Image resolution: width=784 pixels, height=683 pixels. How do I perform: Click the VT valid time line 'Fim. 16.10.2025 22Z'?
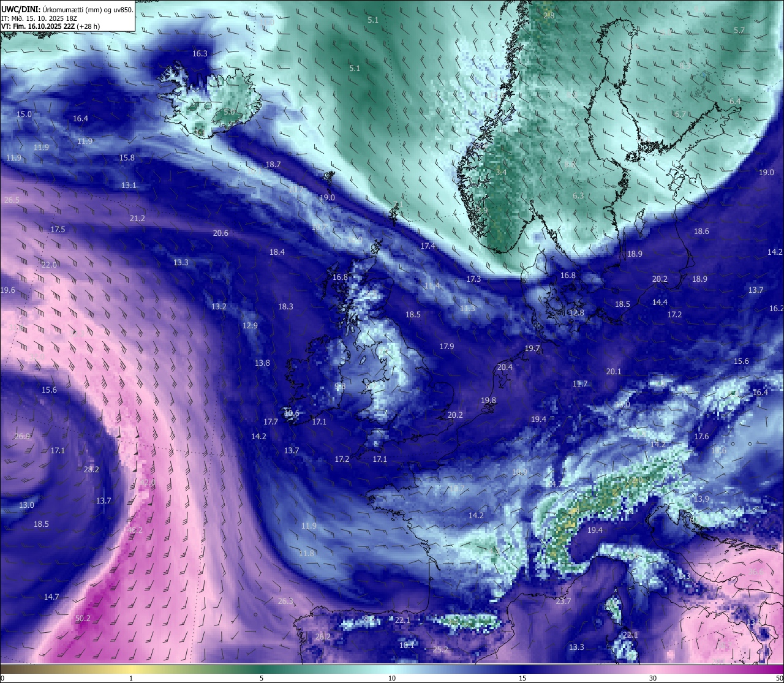(43, 26)
